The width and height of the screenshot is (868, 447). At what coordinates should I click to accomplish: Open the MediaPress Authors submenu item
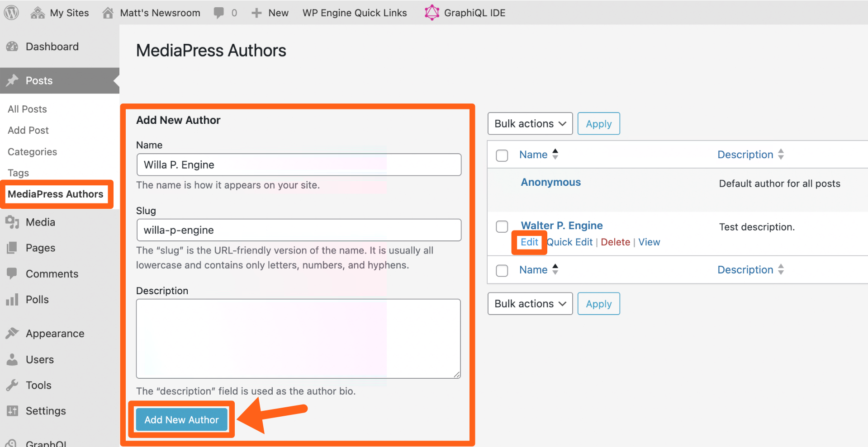[x=56, y=194]
